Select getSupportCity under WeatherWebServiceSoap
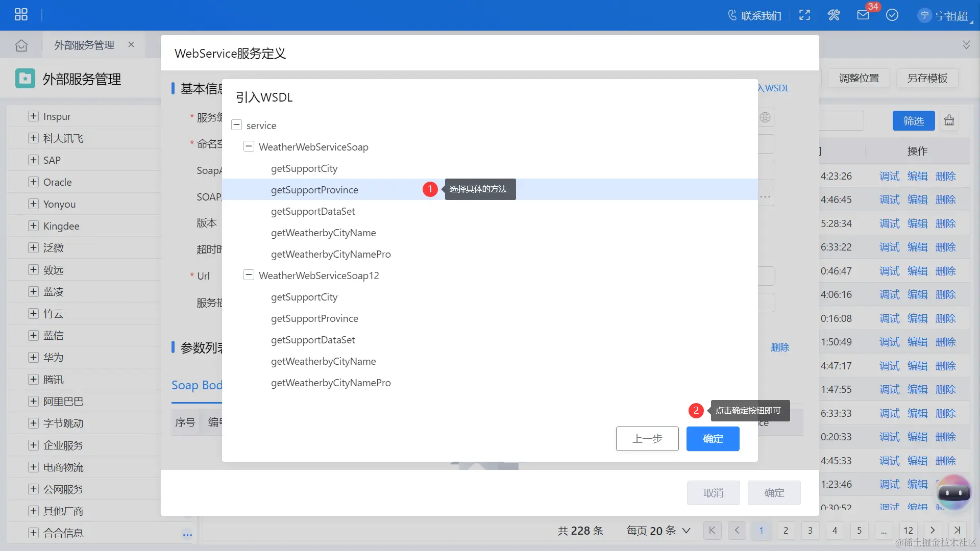Screen dimensions: 980x551 pos(304,168)
